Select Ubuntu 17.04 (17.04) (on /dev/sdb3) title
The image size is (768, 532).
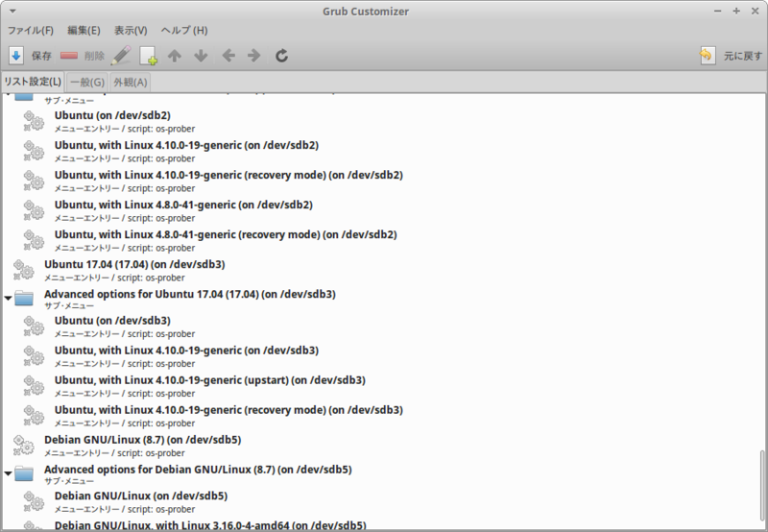point(134,264)
